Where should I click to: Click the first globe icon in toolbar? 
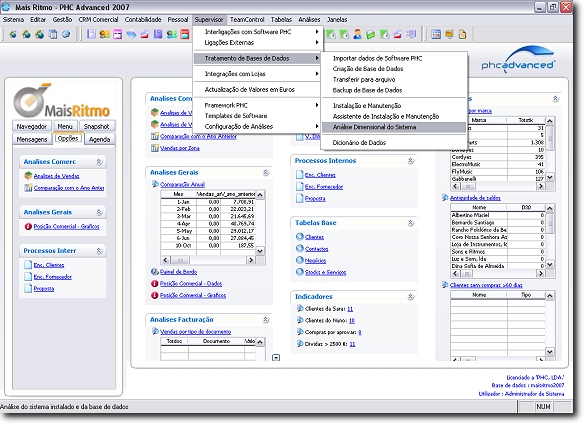(x=13, y=35)
